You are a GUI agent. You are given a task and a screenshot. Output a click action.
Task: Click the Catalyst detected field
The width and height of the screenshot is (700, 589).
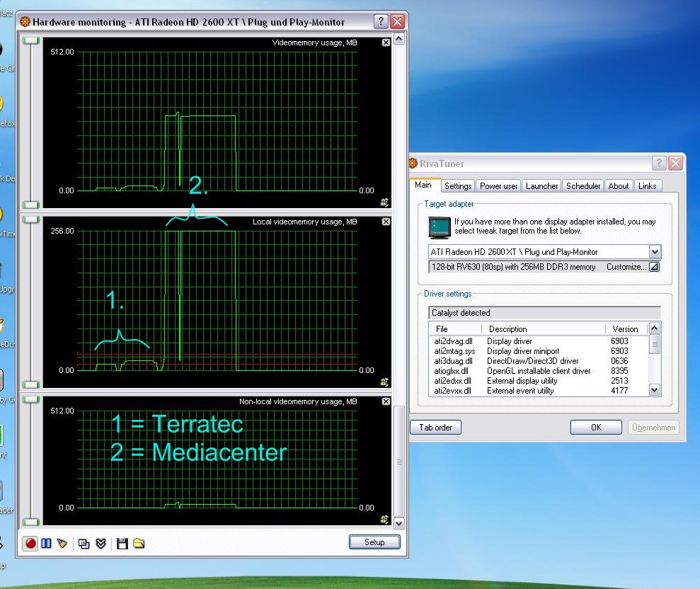click(x=544, y=313)
